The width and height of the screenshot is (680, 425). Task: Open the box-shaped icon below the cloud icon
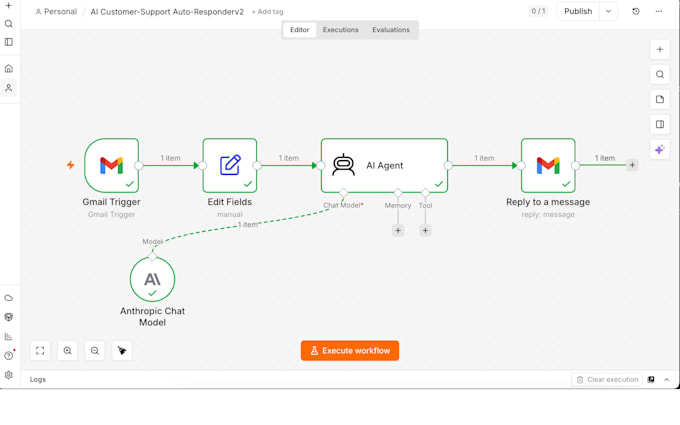click(8, 317)
